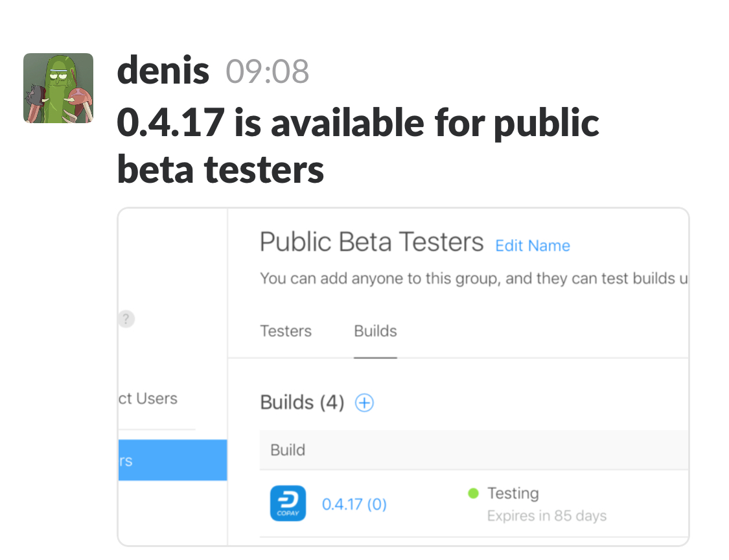Click the blue plus icon beside Builds (4)
The image size is (729, 560).
tap(364, 402)
